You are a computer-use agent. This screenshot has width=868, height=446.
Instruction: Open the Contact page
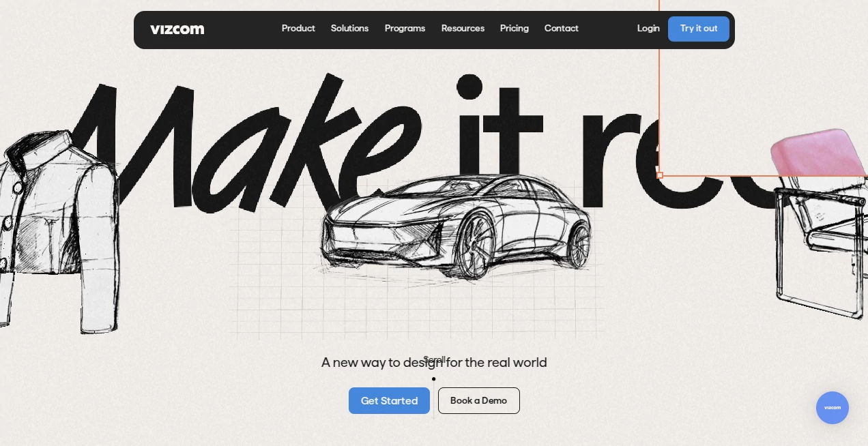click(562, 29)
